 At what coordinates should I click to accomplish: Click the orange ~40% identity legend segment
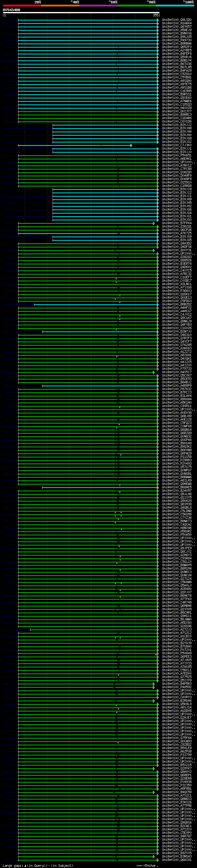point(60,6)
